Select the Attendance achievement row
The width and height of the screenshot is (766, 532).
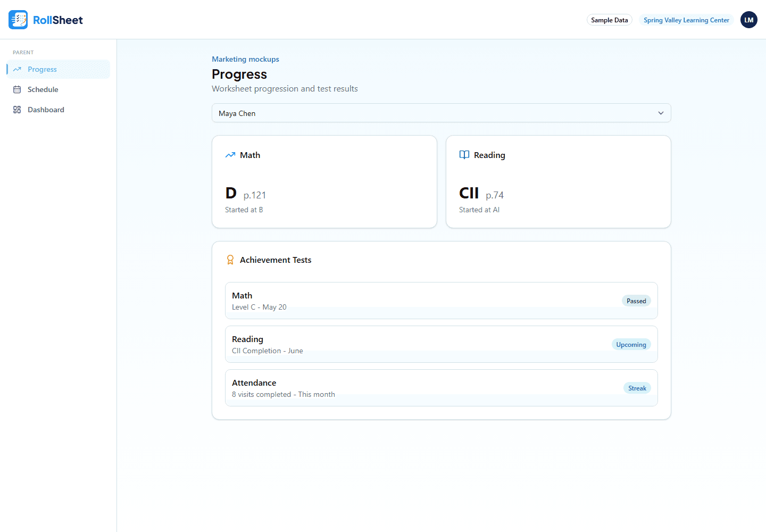(442, 388)
